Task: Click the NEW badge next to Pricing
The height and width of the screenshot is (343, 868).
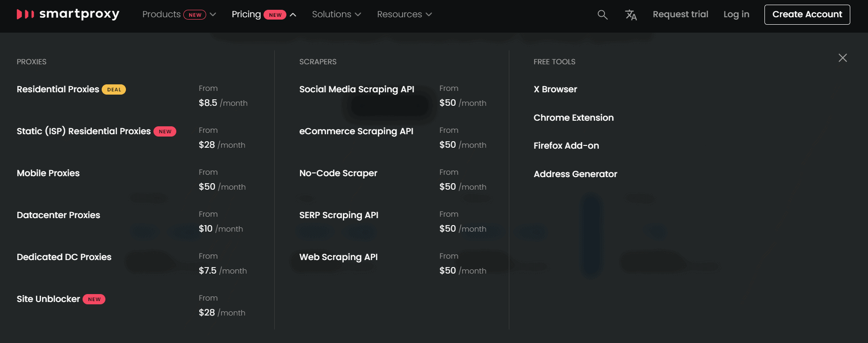Action: (275, 15)
